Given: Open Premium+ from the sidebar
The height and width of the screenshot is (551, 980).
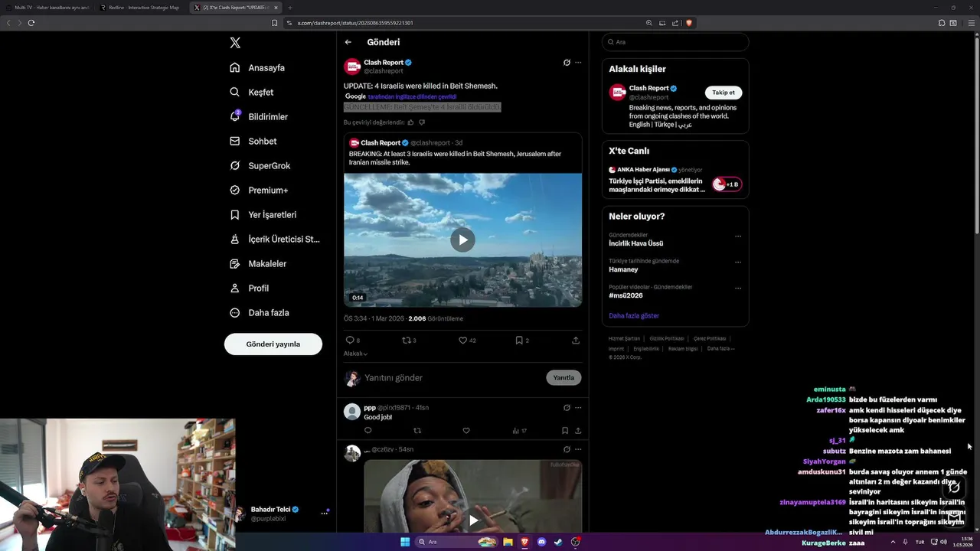Looking at the screenshot, I should 259,190.
